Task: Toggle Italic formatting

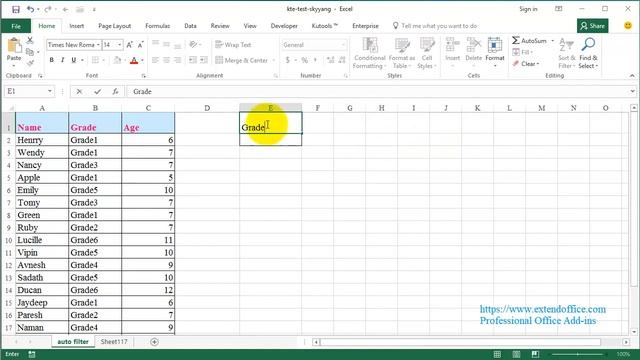Action: (x=62, y=60)
